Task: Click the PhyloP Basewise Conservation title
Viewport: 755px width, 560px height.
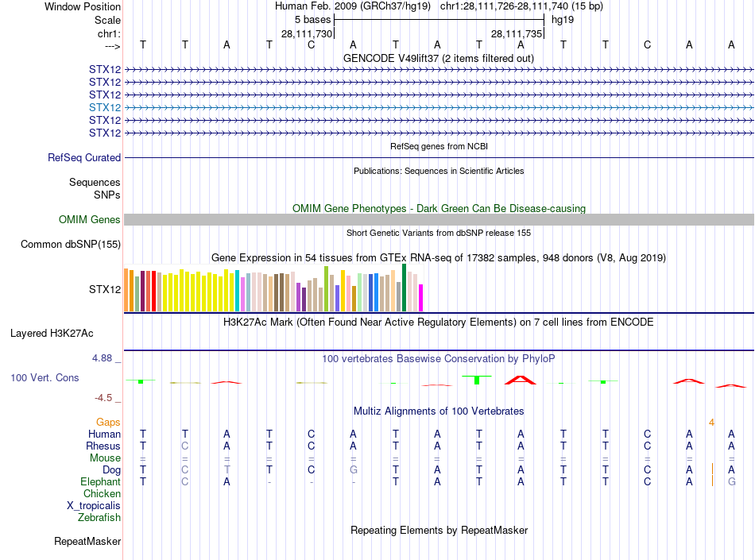Action: tap(438, 358)
